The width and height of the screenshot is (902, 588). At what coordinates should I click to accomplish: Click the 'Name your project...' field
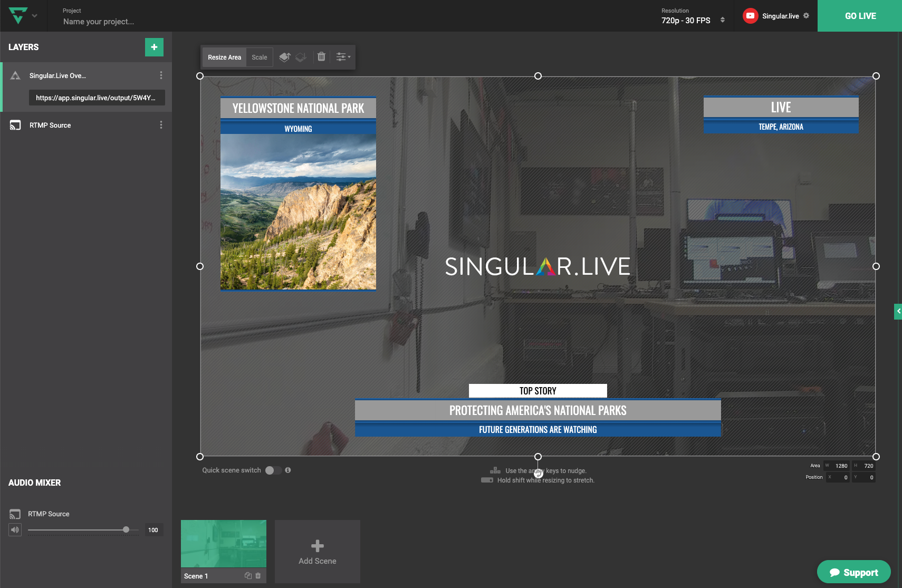point(99,22)
